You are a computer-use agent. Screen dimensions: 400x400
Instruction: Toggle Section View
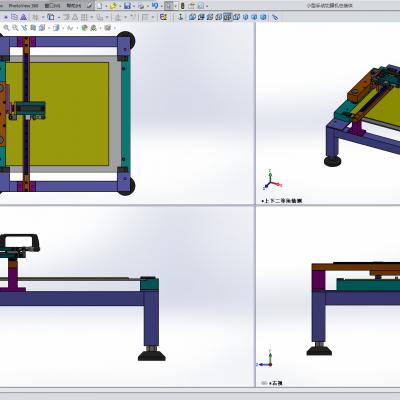[33, 28]
